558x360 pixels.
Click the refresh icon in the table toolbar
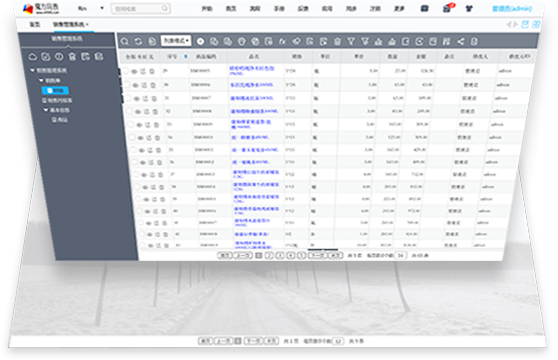[138, 42]
